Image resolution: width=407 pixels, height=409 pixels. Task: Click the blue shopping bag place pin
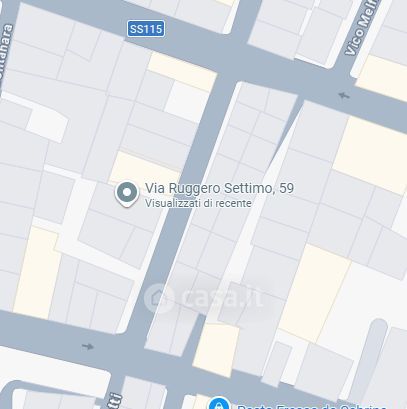[219, 403]
